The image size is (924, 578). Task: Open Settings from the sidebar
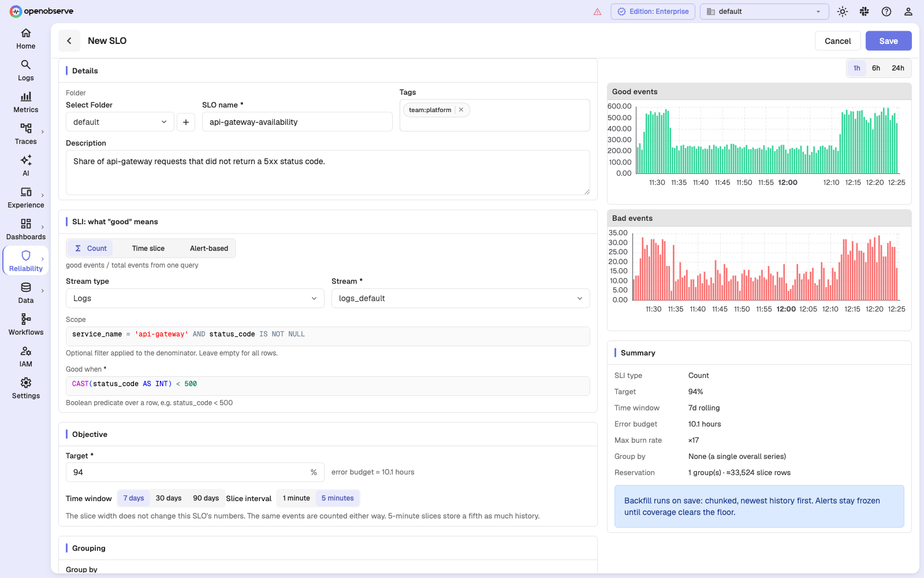(x=25, y=388)
